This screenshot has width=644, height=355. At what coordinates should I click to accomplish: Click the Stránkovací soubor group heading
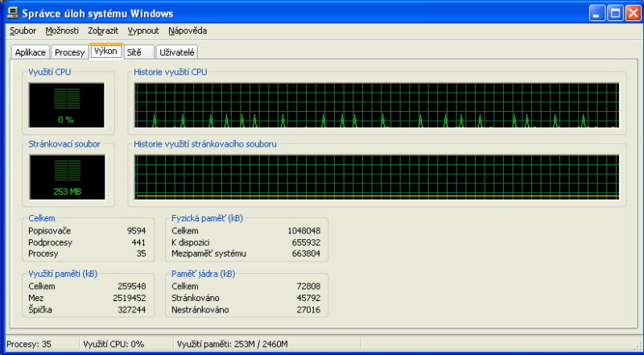coord(64,144)
